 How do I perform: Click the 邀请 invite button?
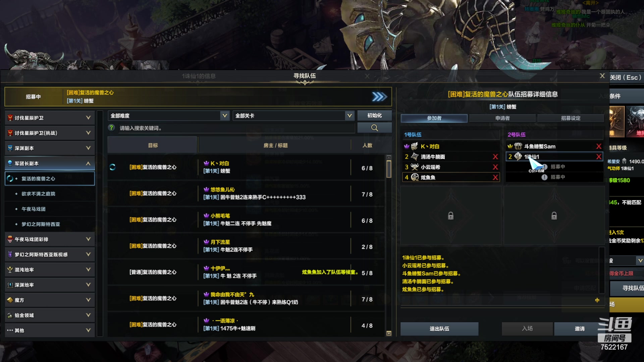pyautogui.click(x=580, y=329)
